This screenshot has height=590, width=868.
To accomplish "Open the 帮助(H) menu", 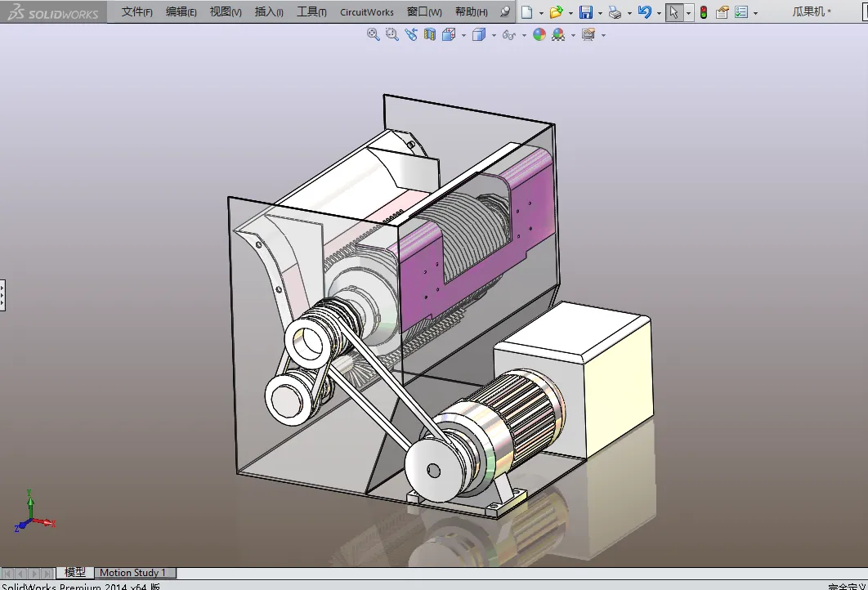I will pyautogui.click(x=471, y=11).
